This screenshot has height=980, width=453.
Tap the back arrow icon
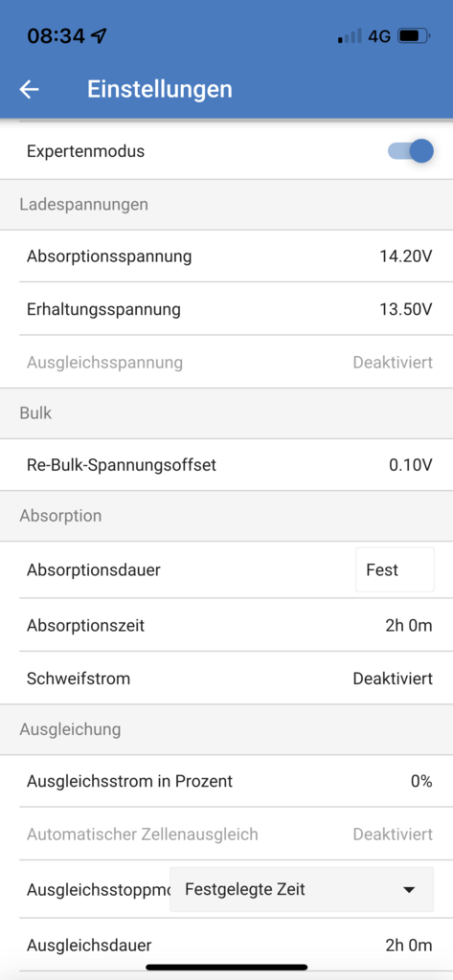point(29,89)
